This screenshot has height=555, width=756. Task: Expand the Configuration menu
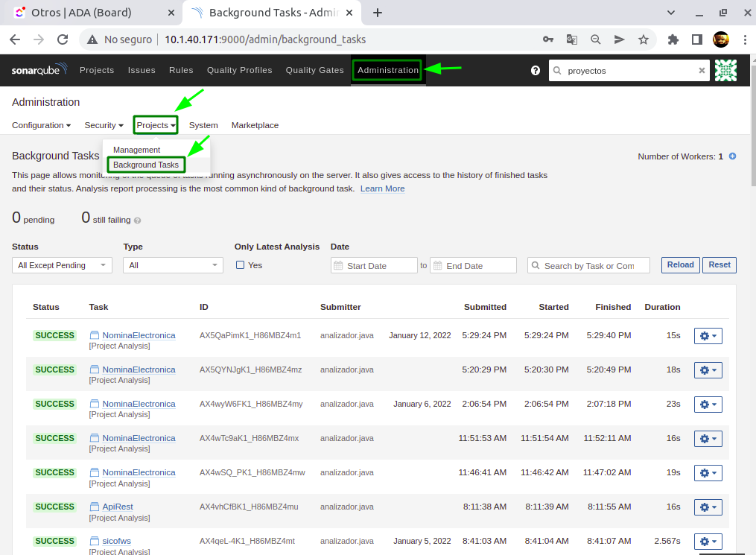click(x=41, y=125)
